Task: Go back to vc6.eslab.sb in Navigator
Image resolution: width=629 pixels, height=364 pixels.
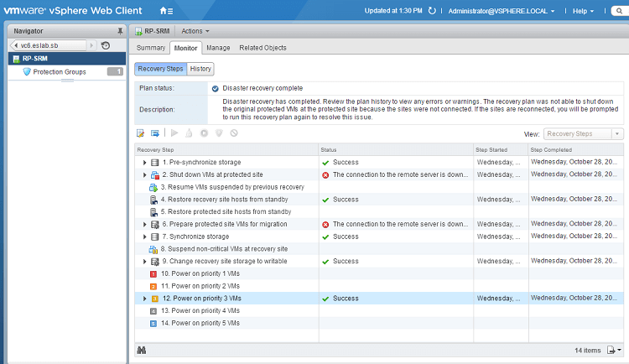Action: point(46,45)
